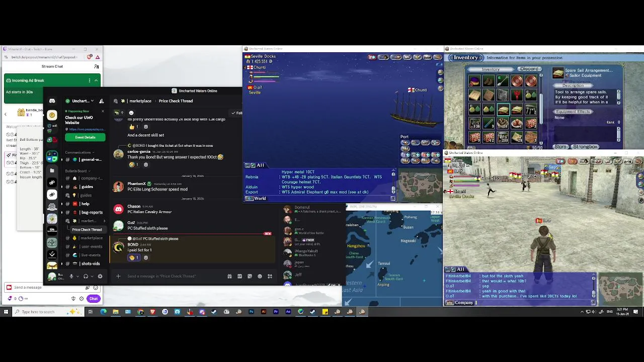Select the item stack showing 136
644x362 pixels.
tap(474, 124)
